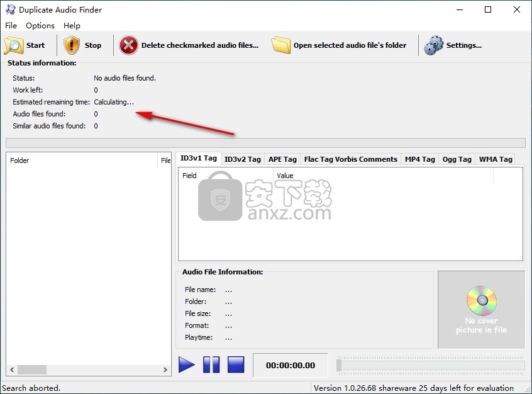The image size is (532, 394).
Task: Click the Start button label
Action: click(35, 45)
